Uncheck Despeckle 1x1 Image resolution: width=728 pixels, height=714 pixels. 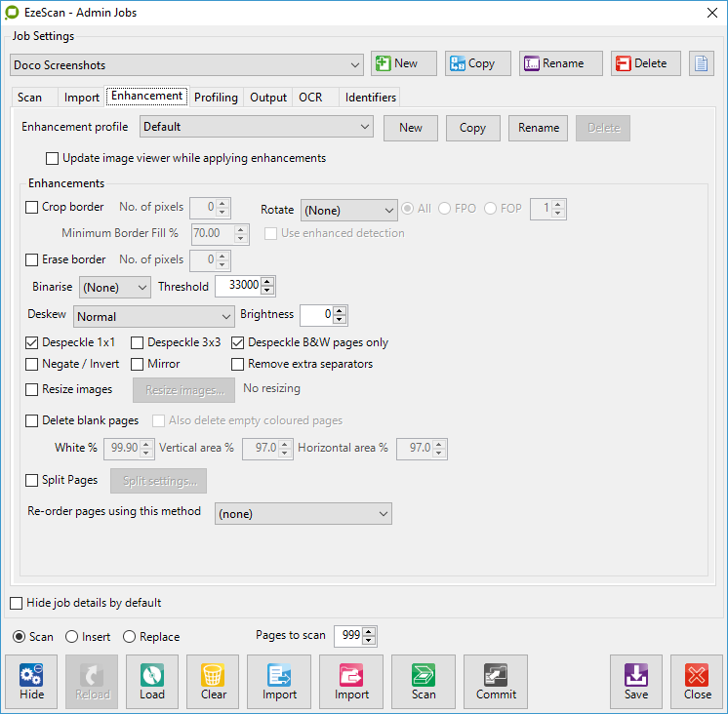(x=32, y=342)
